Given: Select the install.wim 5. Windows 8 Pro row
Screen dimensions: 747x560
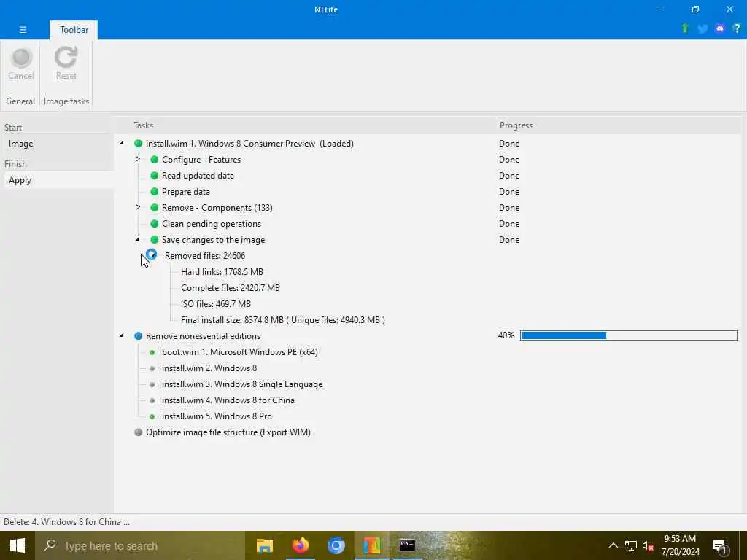Looking at the screenshot, I should pos(217,416).
